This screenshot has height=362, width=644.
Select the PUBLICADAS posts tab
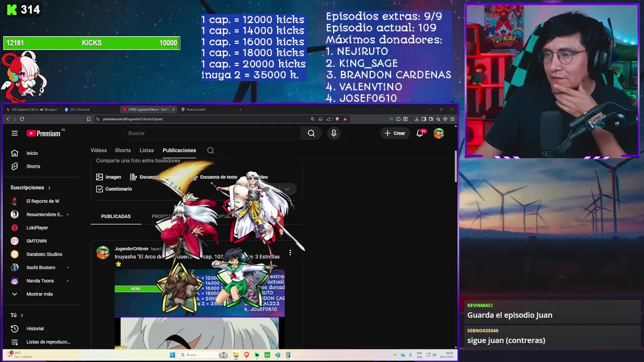(116, 216)
